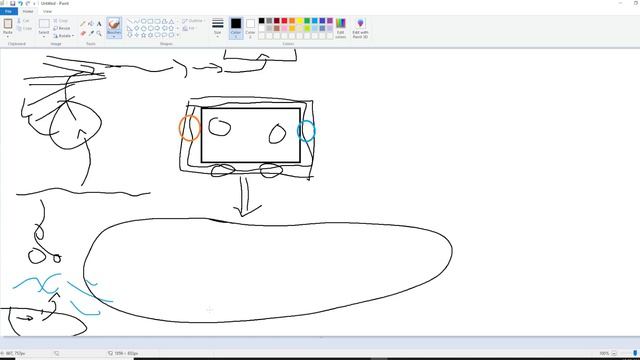Select the Magnifier tool
The width and height of the screenshot is (640, 360).
pos(99,33)
